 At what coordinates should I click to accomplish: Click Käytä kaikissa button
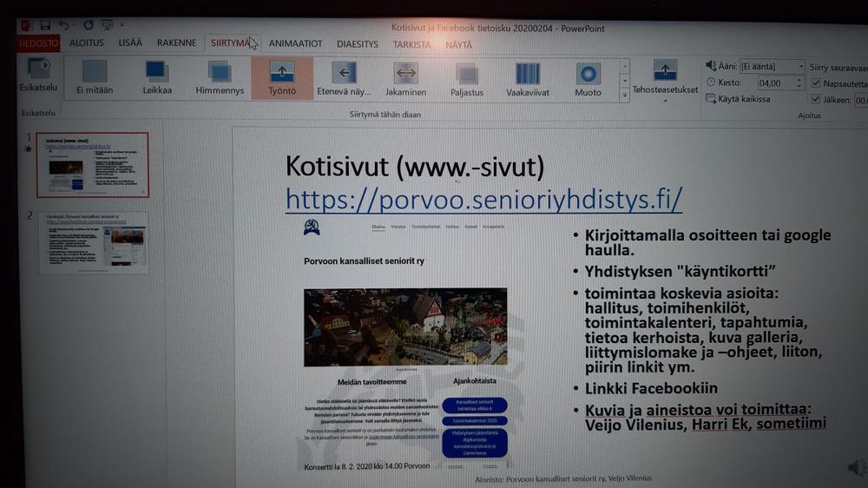point(737,99)
